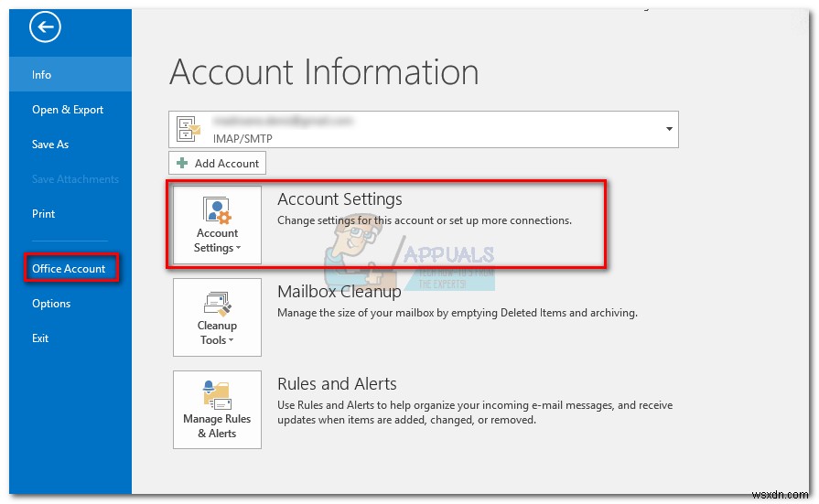Open the Cleanup Tools dropdown button
Viewport: 819px width, 504px height.
(x=217, y=317)
